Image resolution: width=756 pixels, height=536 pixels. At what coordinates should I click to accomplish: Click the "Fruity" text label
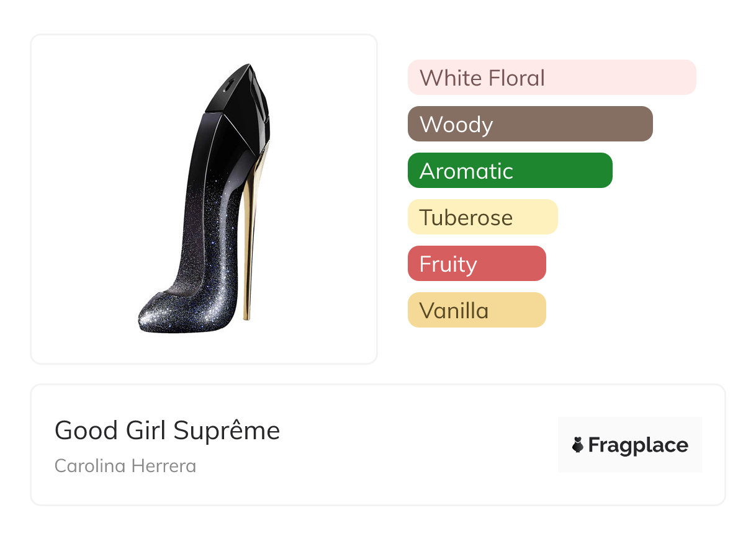pos(448,264)
